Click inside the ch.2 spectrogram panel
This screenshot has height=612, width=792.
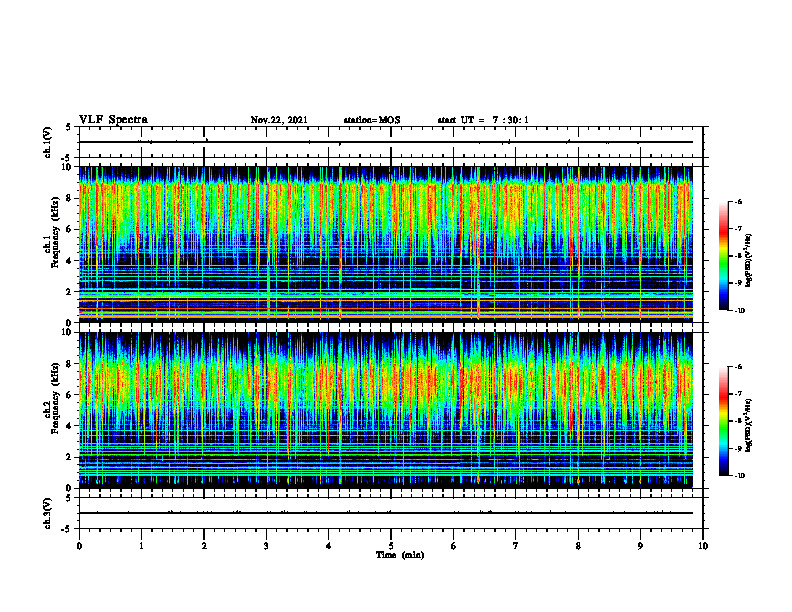point(386,410)
